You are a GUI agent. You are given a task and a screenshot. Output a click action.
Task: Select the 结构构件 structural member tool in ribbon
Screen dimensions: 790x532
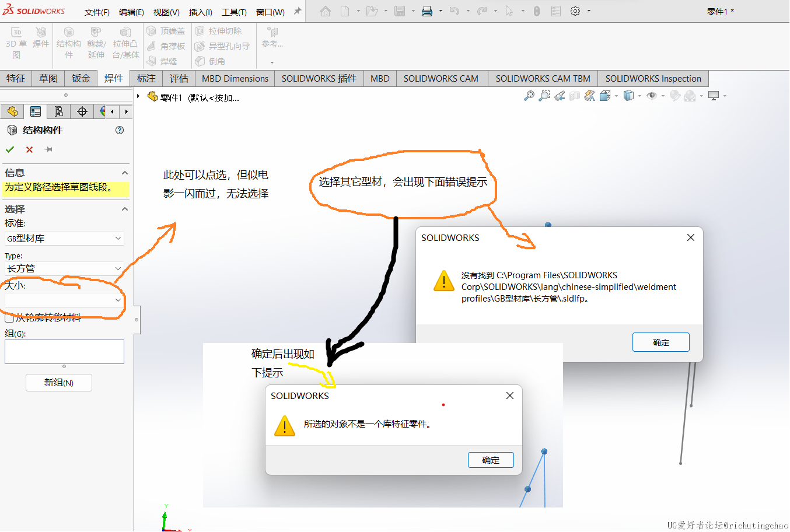tap(69, 43)
